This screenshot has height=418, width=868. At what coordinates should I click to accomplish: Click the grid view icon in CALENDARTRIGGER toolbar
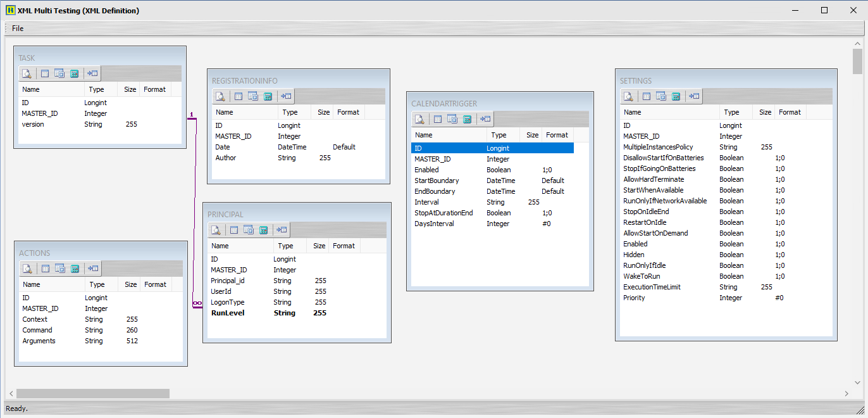click(x=438, y=119)
